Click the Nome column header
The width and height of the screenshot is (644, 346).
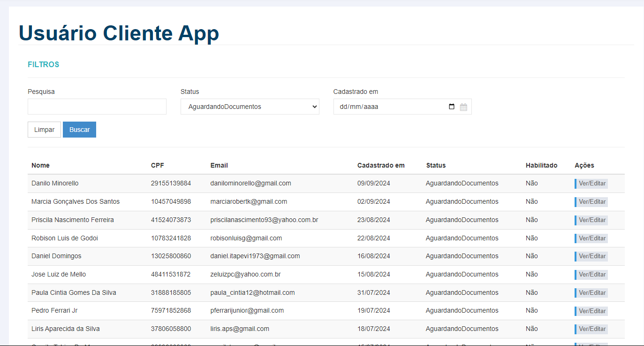[x=40, y=165]
